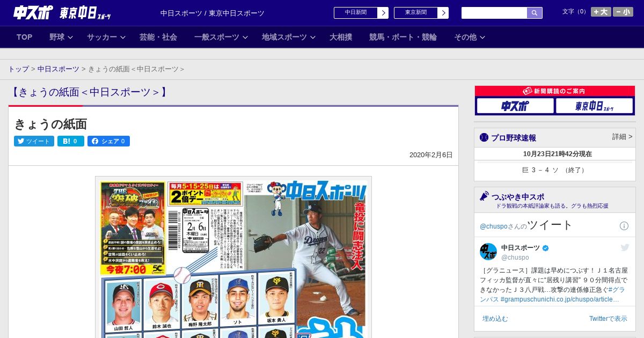This screenshot has height=338, width=644.
Task: Open 競馬・ボート・競輪 section
Action: (x=403, y=37)
